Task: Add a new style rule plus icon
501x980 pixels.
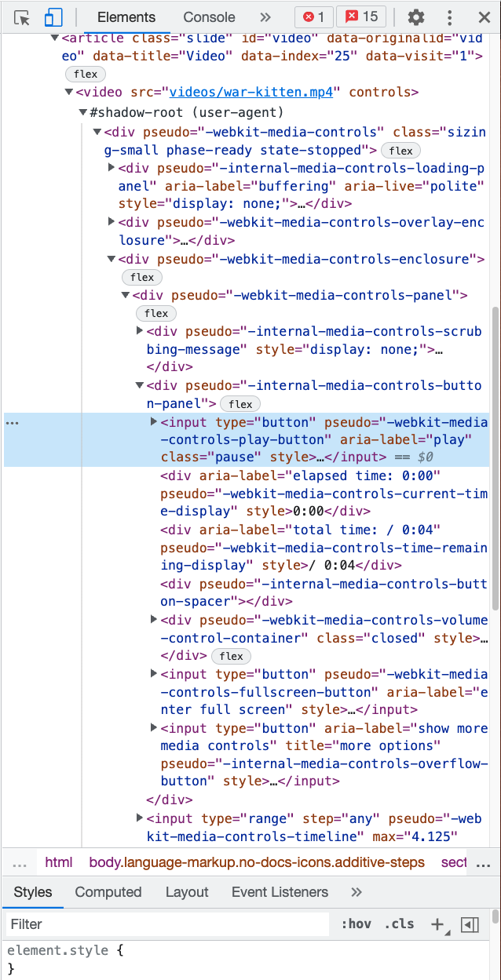Action: click(438, 924)
